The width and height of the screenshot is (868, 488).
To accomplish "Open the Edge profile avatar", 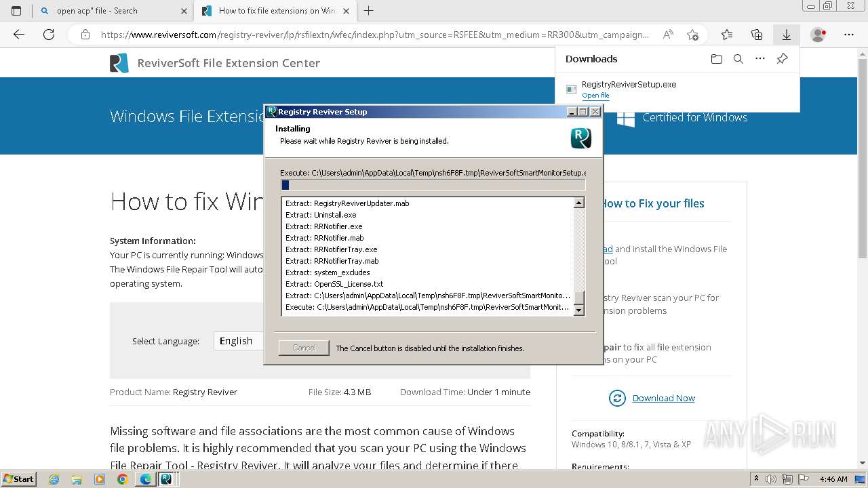I will click(x=818, y=35).
